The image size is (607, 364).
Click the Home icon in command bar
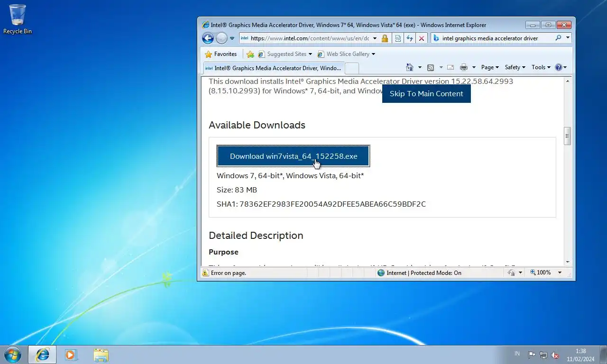pyautogui.click(x=410, y=67)
